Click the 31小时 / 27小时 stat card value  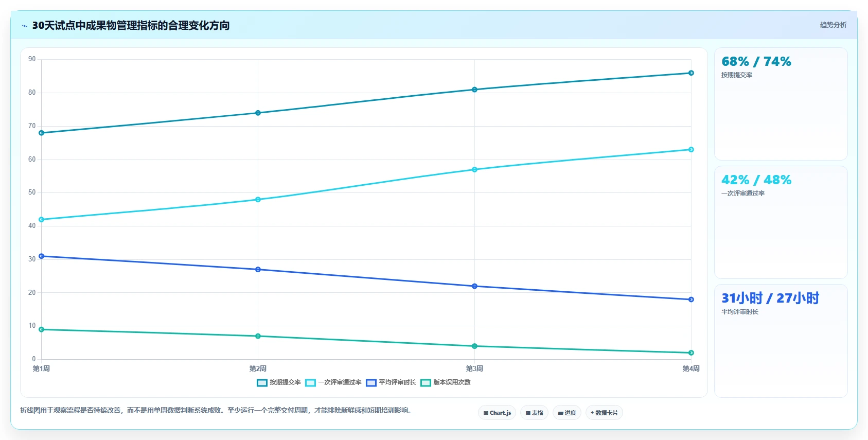770,298
